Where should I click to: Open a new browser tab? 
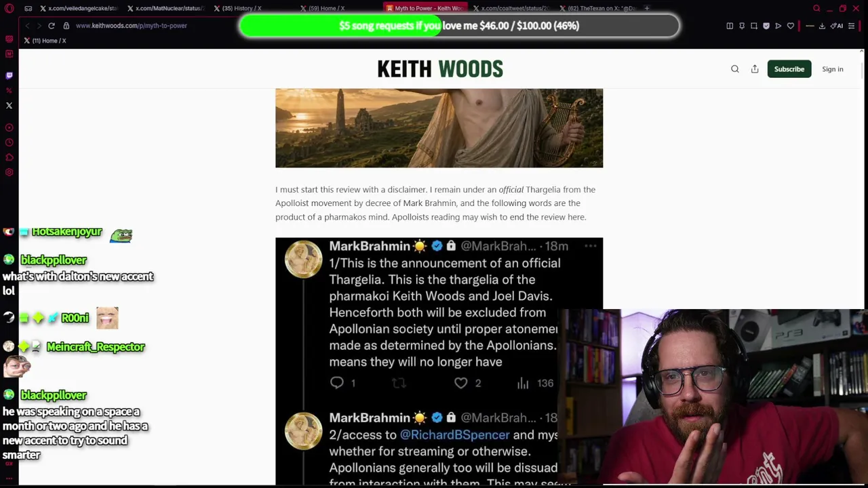coord(647,8)
